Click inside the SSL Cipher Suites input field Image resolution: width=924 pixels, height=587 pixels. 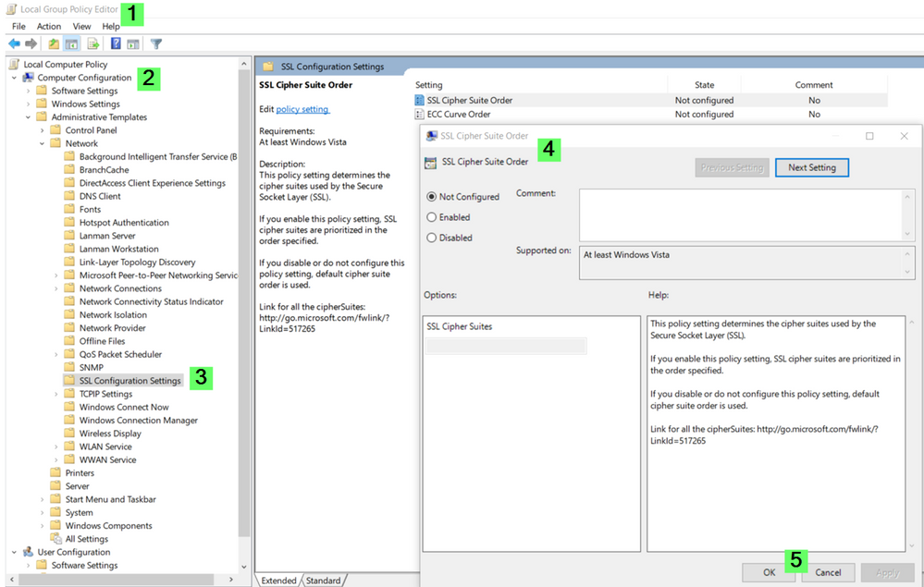[x=508, y=346]
